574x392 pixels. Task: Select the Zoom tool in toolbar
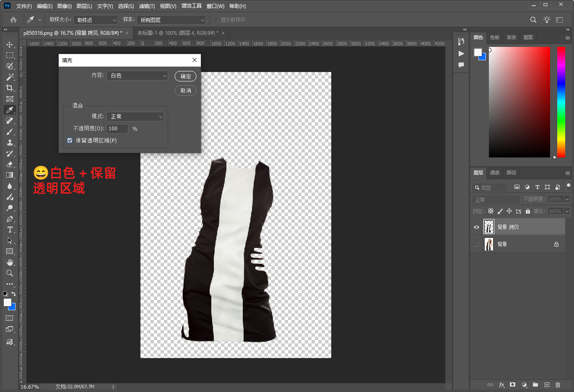[x=10, y=273]
